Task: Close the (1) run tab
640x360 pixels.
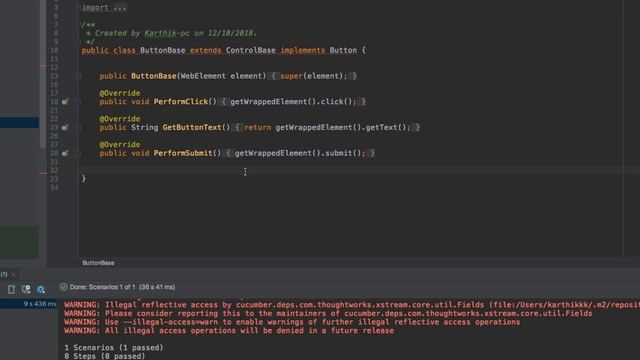Action: (13, 275)
